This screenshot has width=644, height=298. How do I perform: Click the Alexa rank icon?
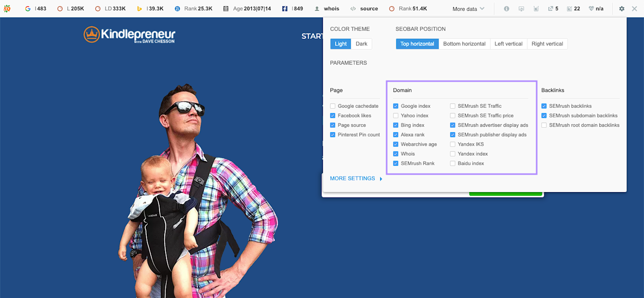(177, 8)
